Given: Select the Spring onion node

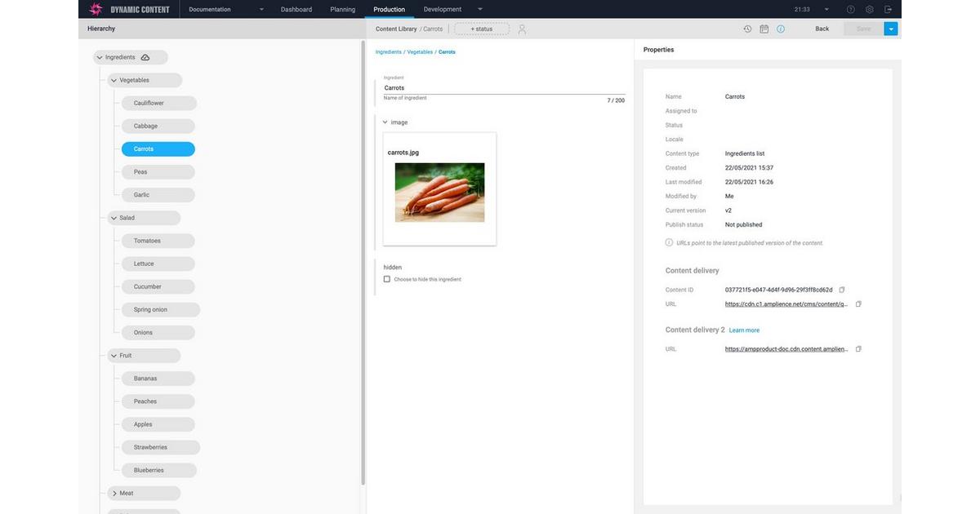Looking at the screenshot, I should (x=161, y=310).
